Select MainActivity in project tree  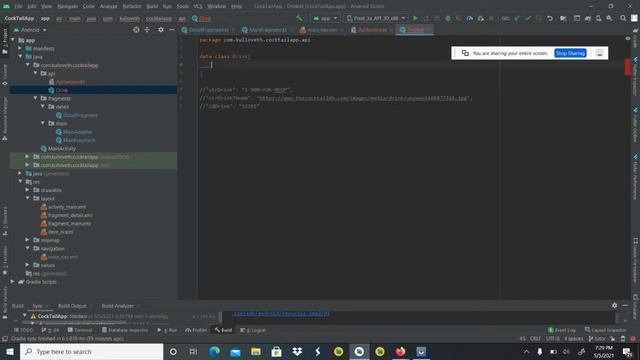pyautogui.click(x=62, y=149)
